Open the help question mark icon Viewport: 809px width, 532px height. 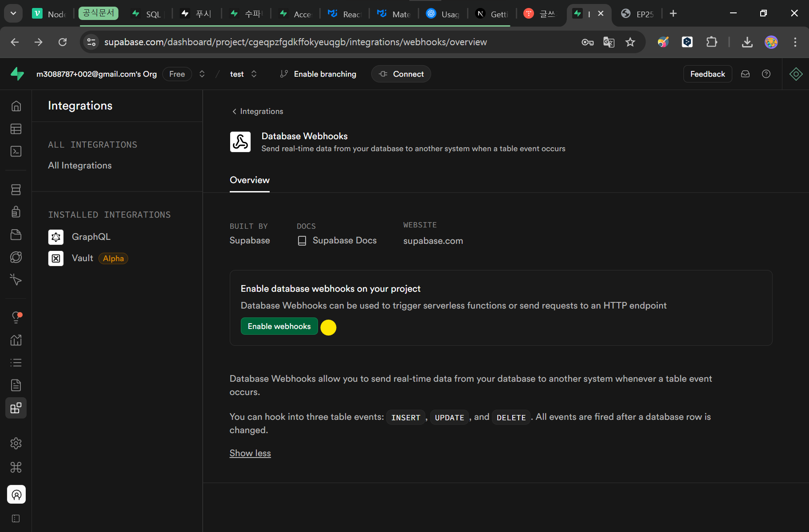766,74
